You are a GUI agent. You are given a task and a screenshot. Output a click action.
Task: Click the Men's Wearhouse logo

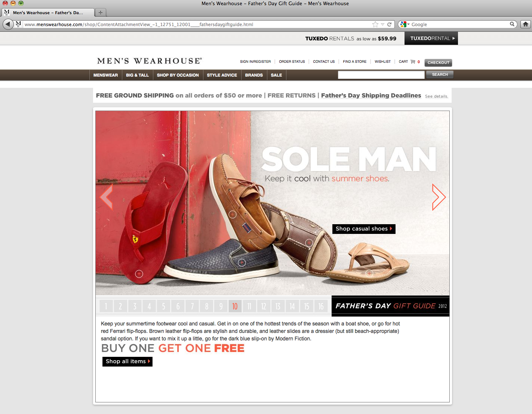pyautogui.click(x=150, y=61)
